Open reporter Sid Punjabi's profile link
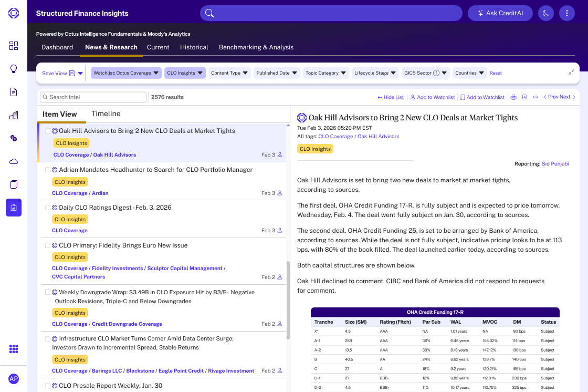This screenshot has width=588, height=392. tap(555, 163)
